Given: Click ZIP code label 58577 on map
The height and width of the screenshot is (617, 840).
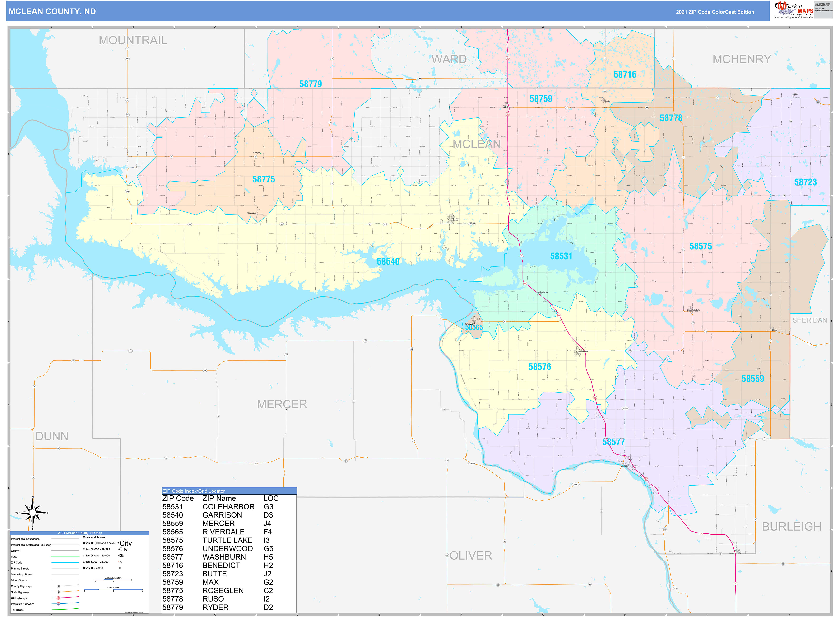Looking at the screenshot, I should pos(613,442).
